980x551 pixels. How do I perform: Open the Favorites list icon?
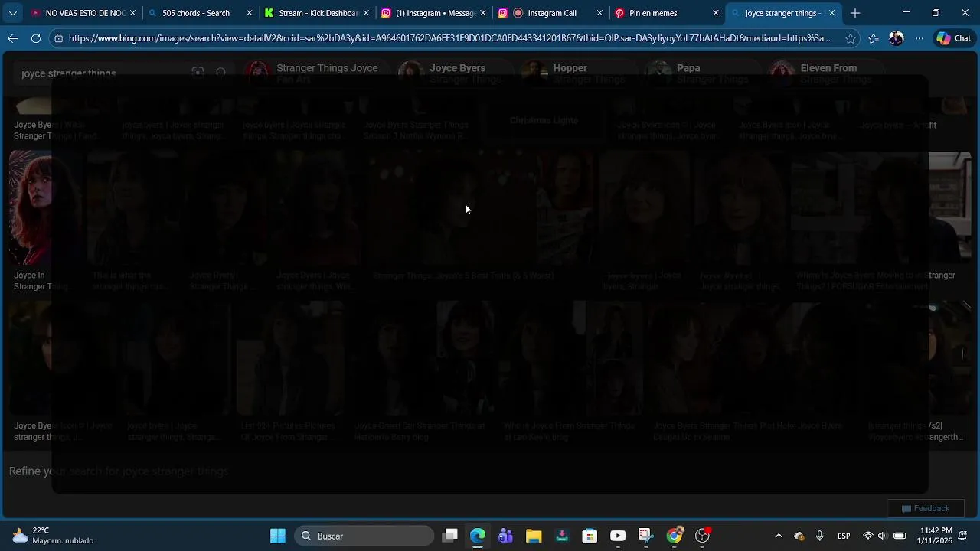pos(874,37)
